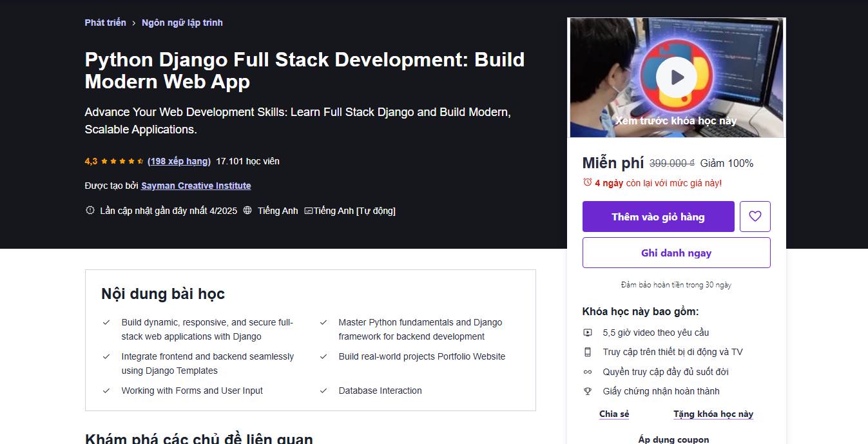The image size is (868, 444).
Task: Click the infinity icon for lifetime access
Action: pyautogui.click(x=588, y=372)
